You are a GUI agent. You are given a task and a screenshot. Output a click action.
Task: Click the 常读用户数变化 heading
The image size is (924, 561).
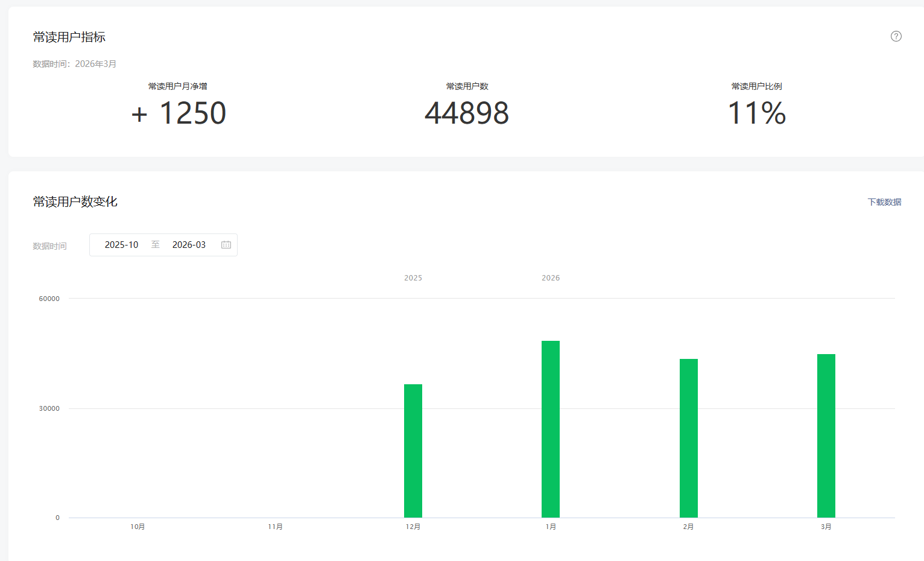[75, 201]
